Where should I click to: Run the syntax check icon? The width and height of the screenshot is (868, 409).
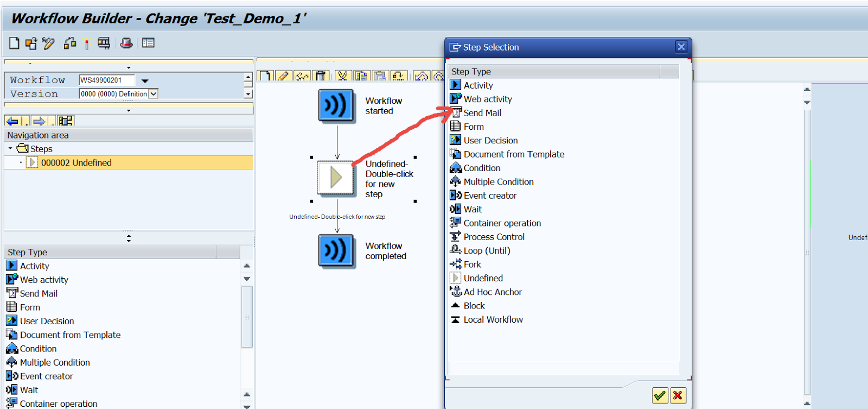(70, 43)
